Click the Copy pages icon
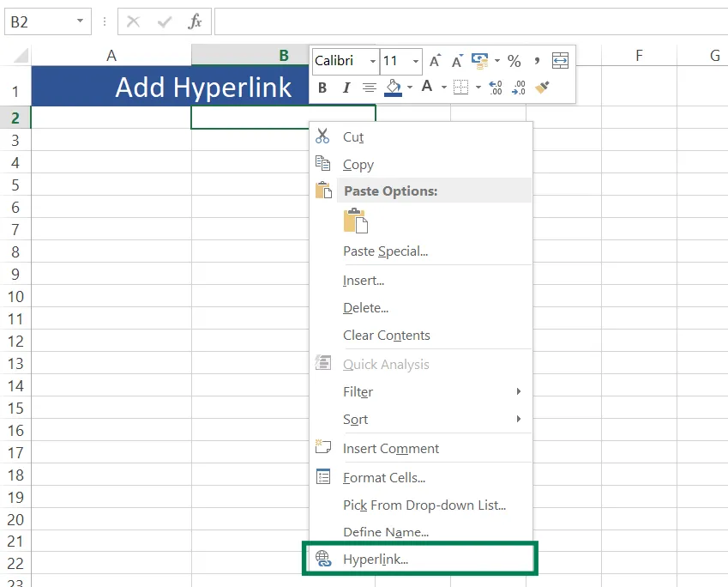728x587 pixels. [x=322, y=164]
